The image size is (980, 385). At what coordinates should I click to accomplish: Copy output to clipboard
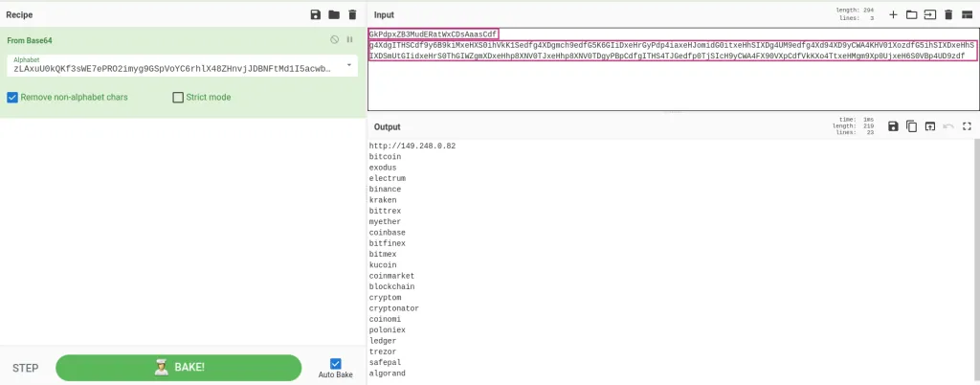click(x=912, y=126)
